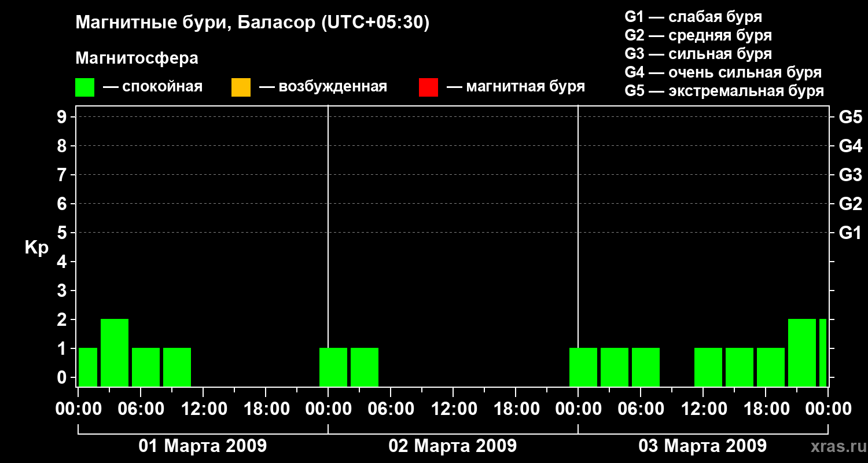Image resolution: width=868 pixels, height=463 pixels.
Task: Click the Kp axis label
Action: tap(36, 248)
